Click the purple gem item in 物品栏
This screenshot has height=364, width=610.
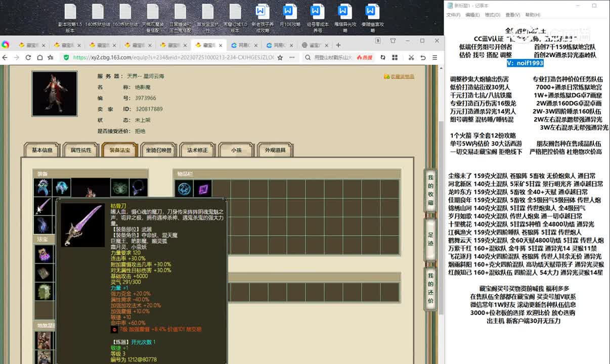coord(202,188)
